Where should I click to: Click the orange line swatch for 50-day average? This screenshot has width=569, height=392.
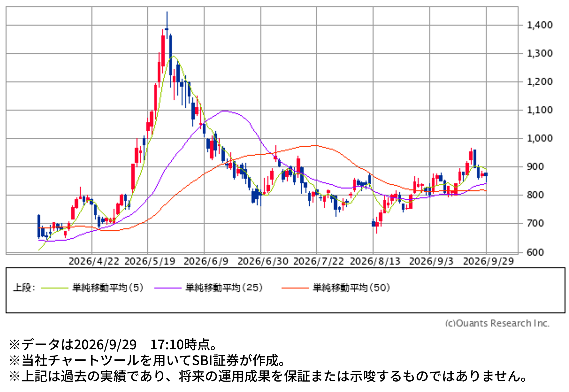[295, 288]
